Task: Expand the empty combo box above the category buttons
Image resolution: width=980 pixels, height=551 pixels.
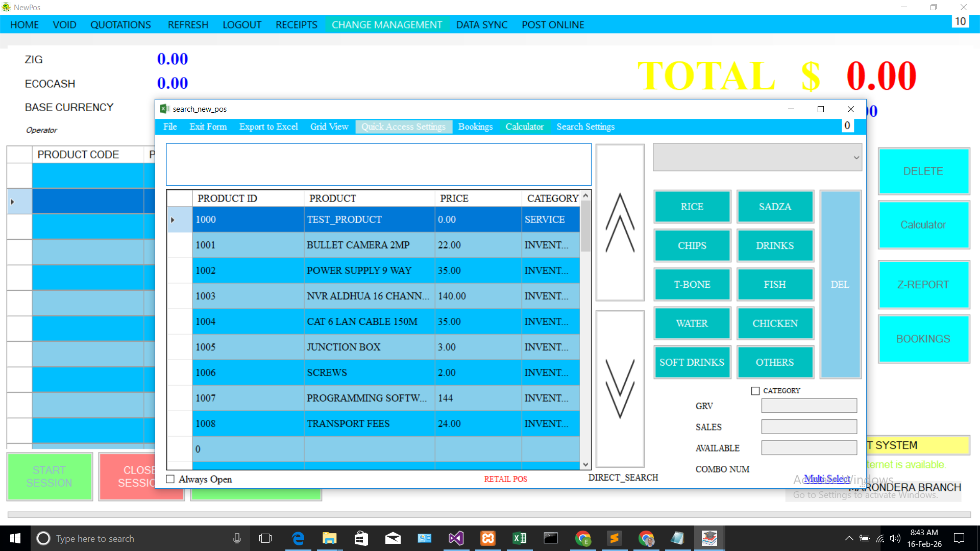Action: point(856,158)
